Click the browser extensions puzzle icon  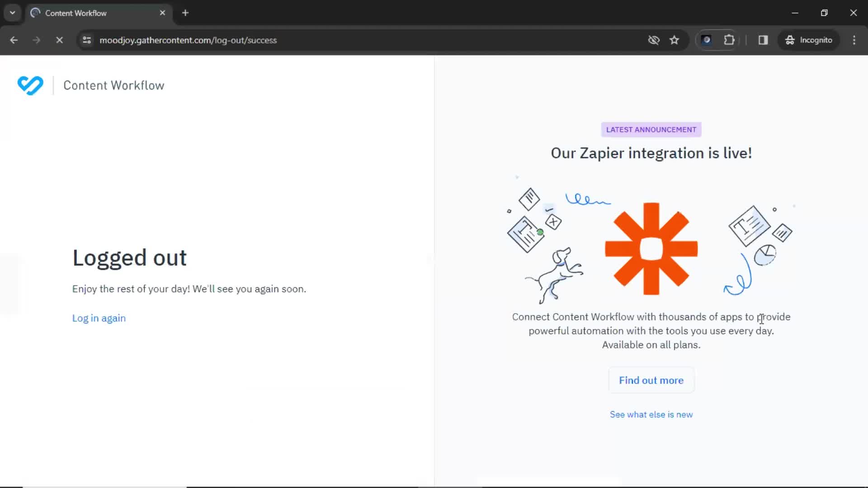click(x=730, y=40)
